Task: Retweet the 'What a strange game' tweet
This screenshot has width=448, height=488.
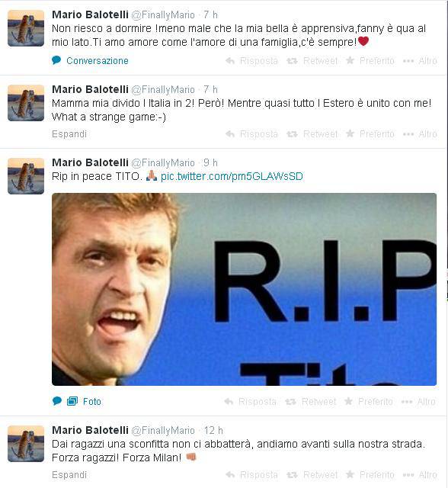Action: tap(312, 134)
